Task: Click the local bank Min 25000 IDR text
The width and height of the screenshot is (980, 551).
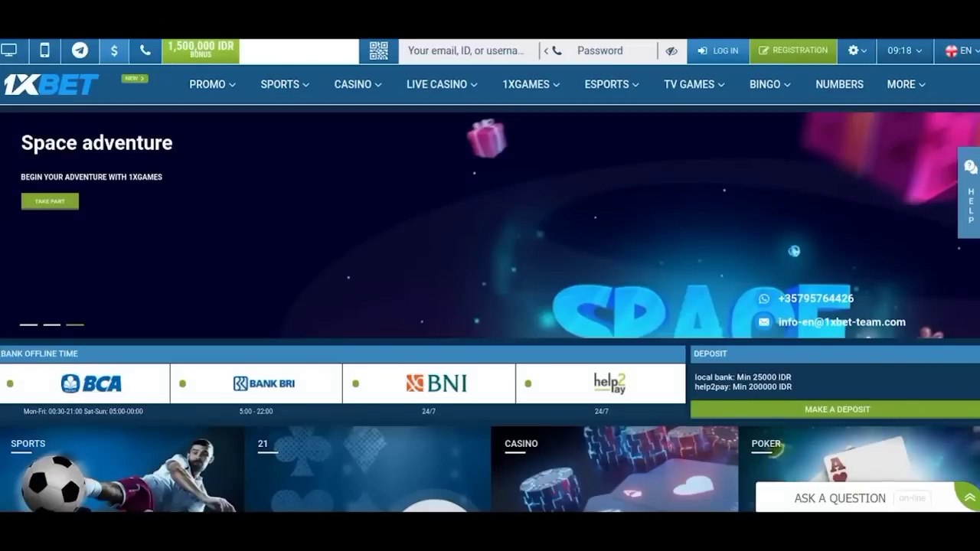Action: tap(743, 377)
